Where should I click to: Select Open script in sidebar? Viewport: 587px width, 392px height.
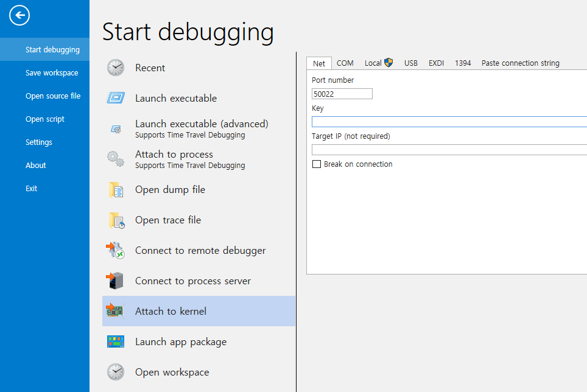45,119
